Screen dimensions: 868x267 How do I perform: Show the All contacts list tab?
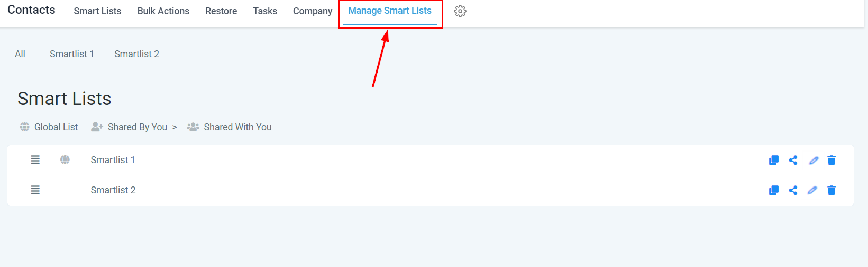coord(20,54)
